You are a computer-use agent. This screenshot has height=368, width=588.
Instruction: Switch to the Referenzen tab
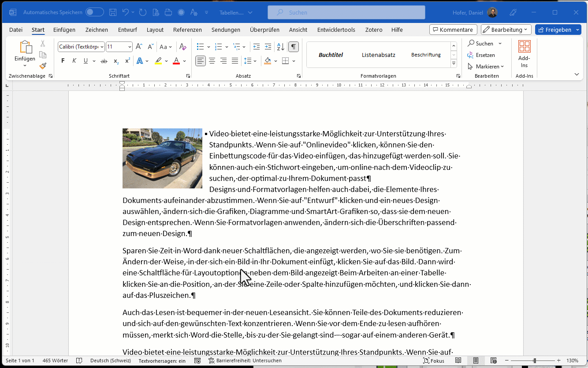click(187, 30)
